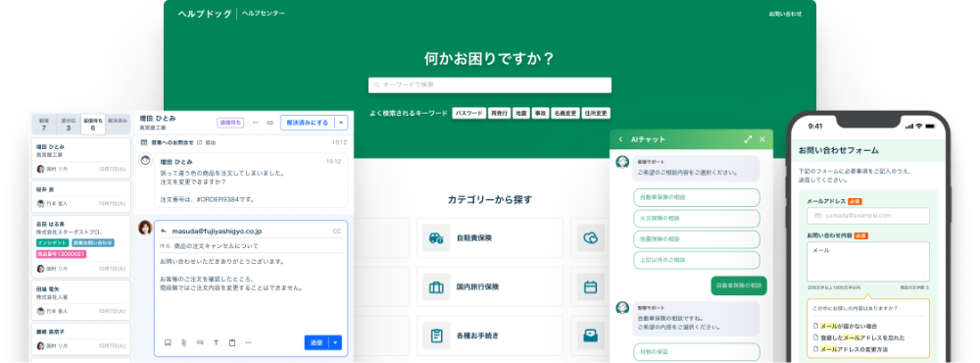
Task: Click the reply arrow icon beside masuda email
Action: pyautogui.click(x=164, y=231)
